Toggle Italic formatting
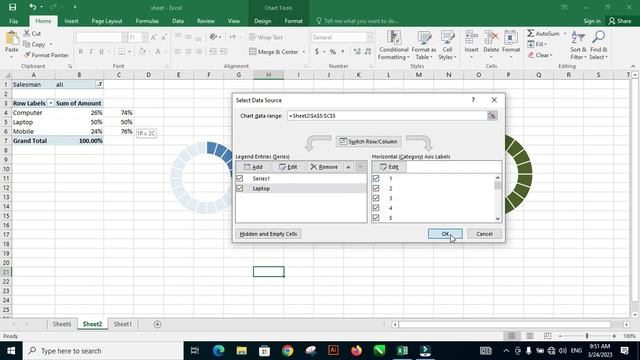 click(x=91, y=51)
